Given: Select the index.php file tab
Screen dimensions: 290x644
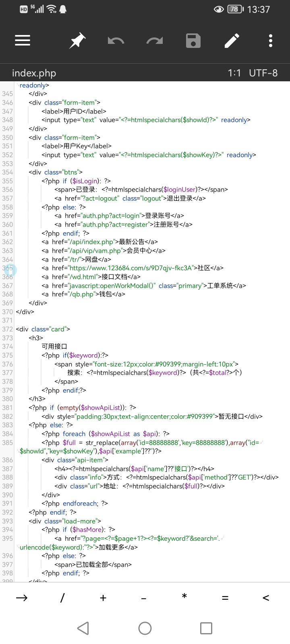Looking at the screenshot, I should point(34,73).
